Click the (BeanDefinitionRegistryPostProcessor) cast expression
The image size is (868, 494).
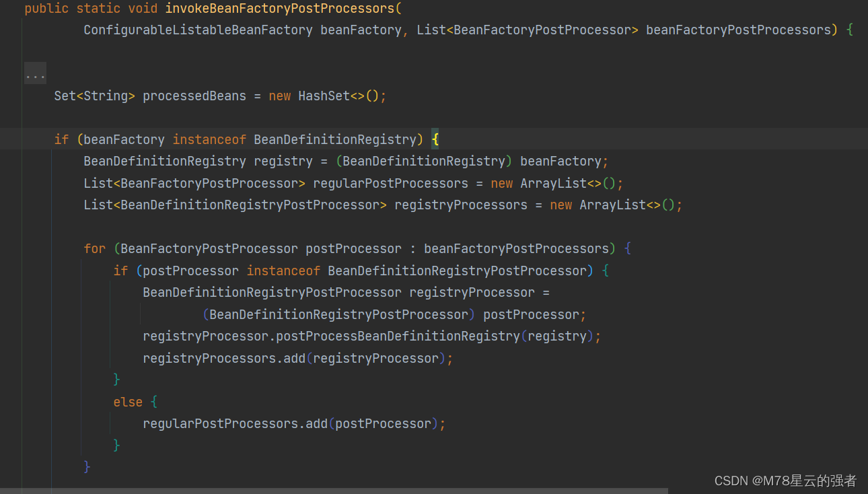pyautogui.click(x=338, y=314)
